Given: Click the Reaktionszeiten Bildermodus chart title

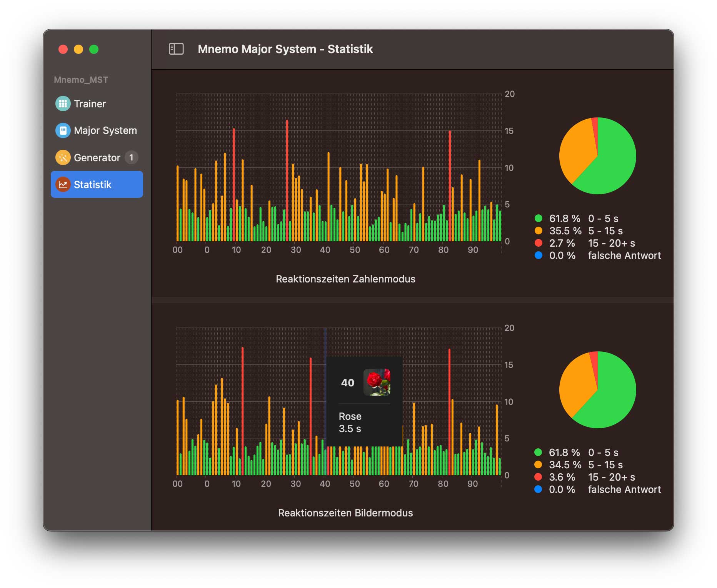Looking at the screenshot, I should pos(345,513).
